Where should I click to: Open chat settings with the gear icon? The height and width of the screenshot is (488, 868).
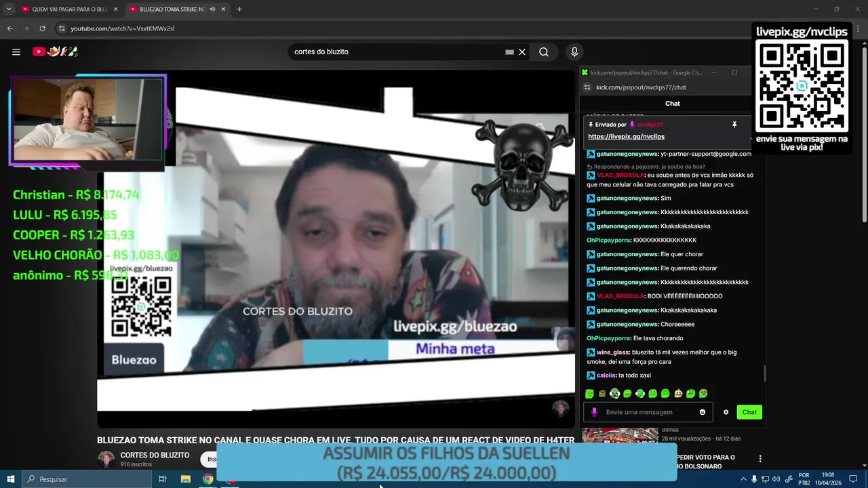click(x=726, y=412)
